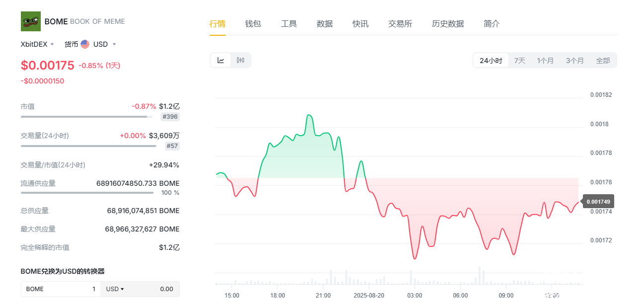
Task: Open the 快讯 news tab
Action: (x=360, y=23)
